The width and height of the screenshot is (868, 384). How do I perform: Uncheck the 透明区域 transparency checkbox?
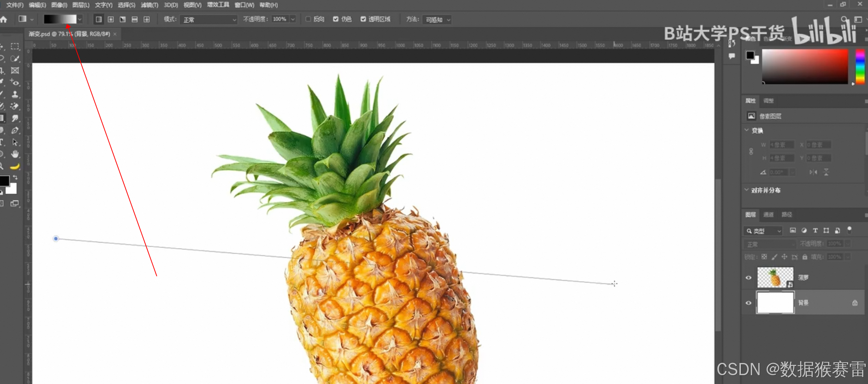click(363, 19)
